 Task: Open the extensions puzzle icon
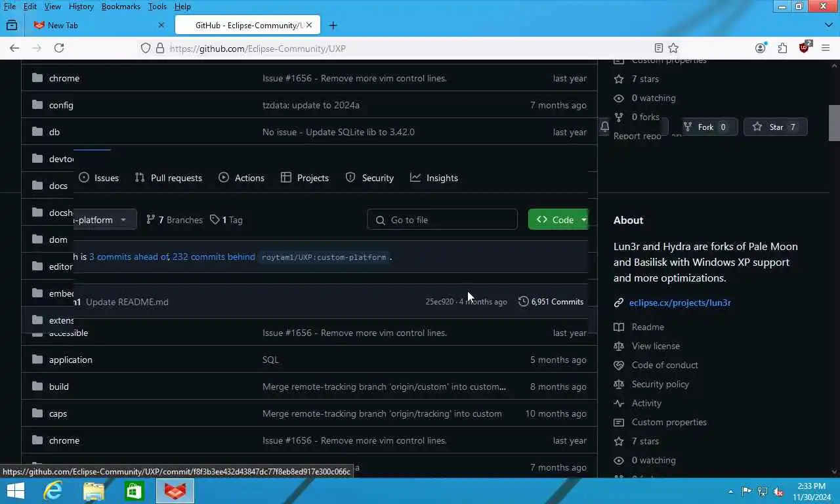(782, 48)
